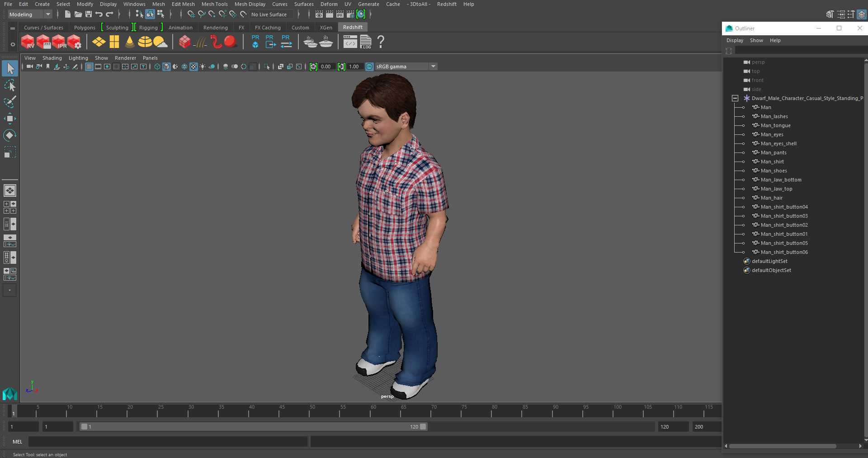The width and height of the screenshot is (868, 458).
Task: Select Man_shirt in the Outliner
Action: coord(772,162)
